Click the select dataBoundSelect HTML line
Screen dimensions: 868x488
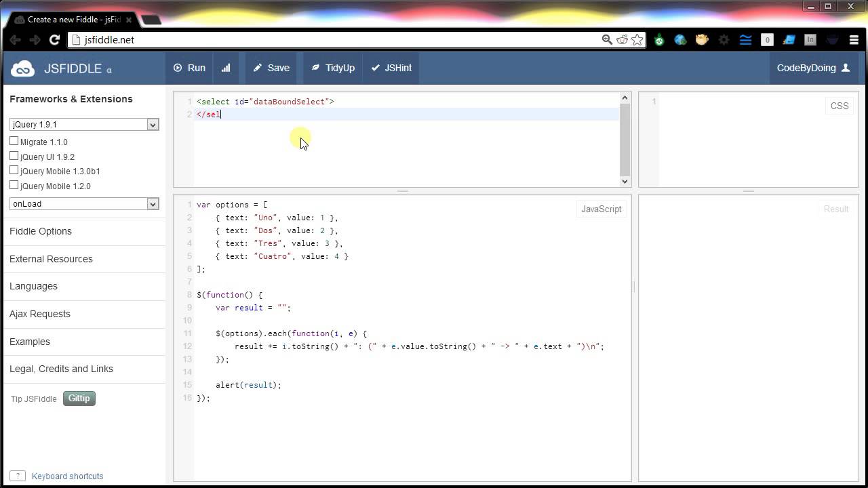pos(265,102)
